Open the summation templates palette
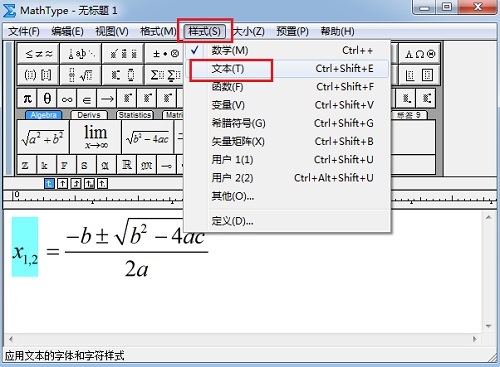 pos(165,75)
